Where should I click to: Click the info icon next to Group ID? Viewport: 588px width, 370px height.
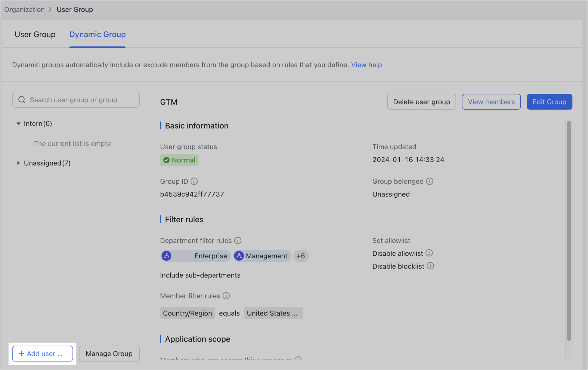point(194,181)
